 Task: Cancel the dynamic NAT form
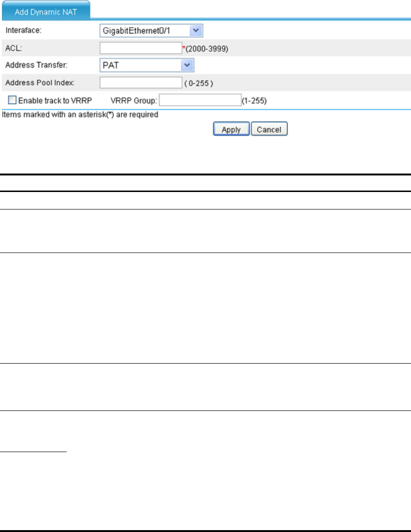click(269, 129)
